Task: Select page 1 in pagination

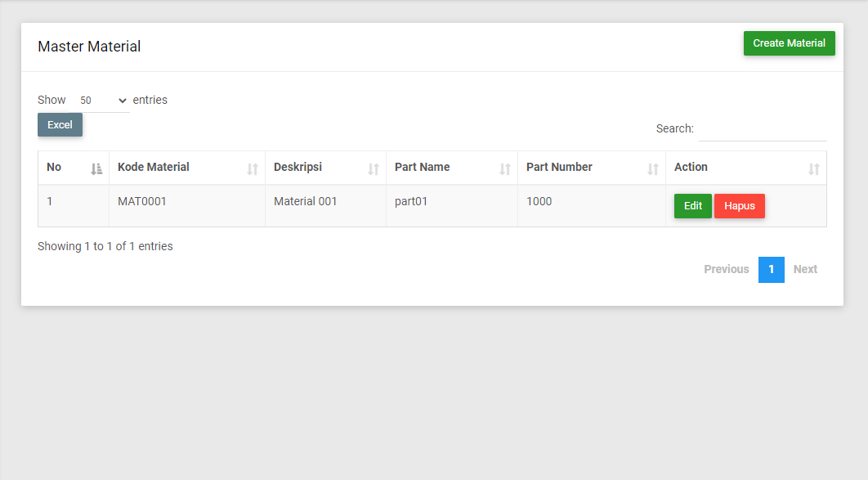Action: 771,270
